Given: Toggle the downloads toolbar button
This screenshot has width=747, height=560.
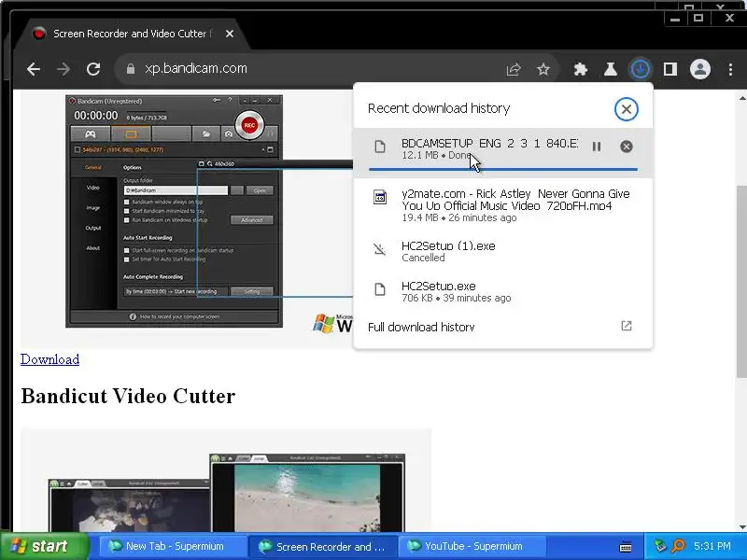Looking at the screenshot, I should [x=641, y=69].
